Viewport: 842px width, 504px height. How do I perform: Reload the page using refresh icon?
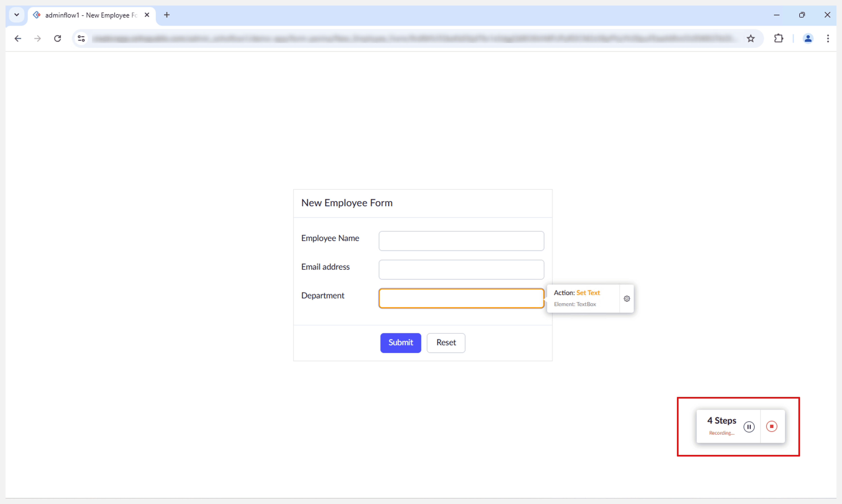pos(57,38)
